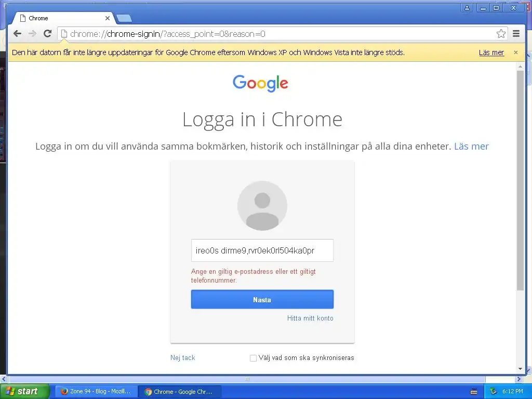Click the address bar URL field

282,34
